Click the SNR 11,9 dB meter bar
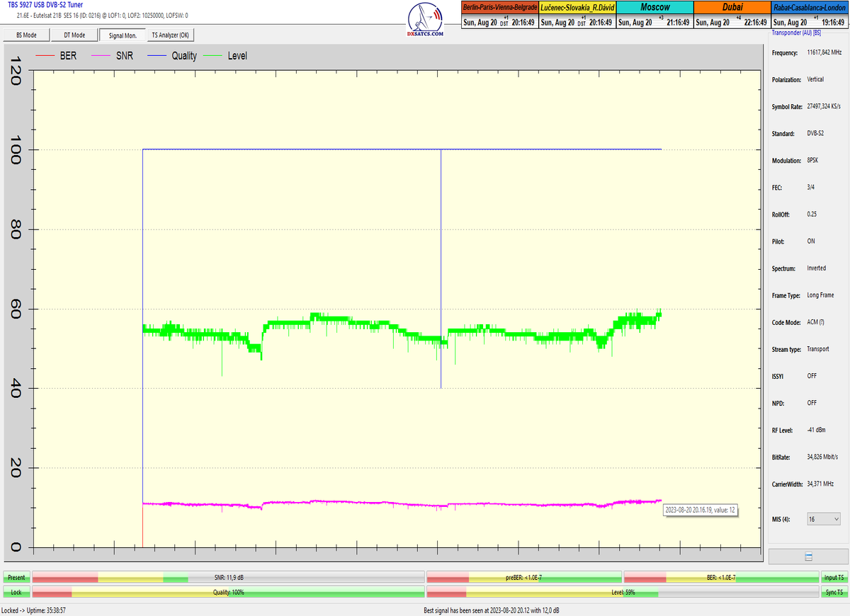This screenshot has height=616, width=850. point(228,578)
